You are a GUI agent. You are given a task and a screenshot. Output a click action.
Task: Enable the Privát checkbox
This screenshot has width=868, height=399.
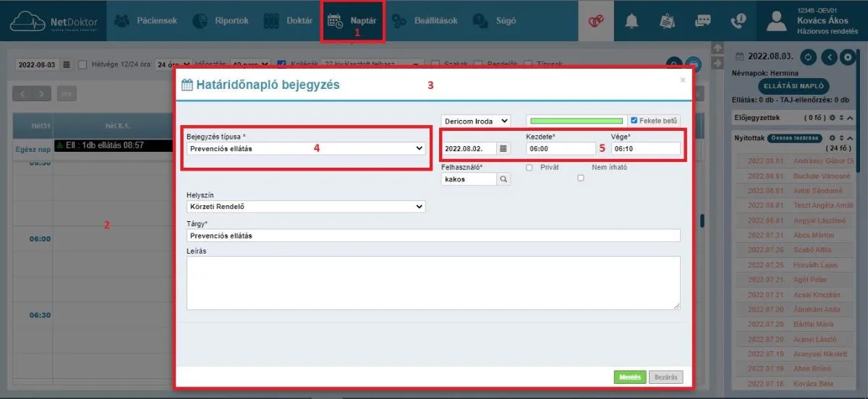click(529, 167)
